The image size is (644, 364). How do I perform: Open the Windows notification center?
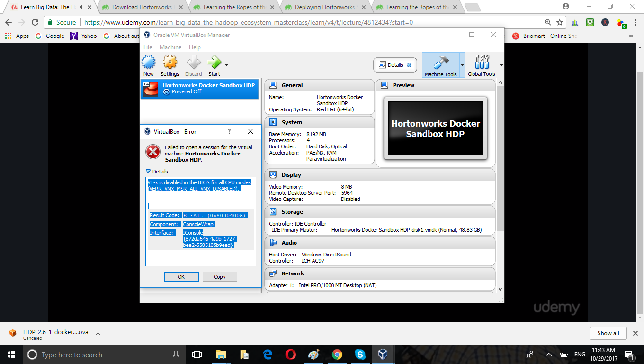pyautogui.click(x=630, y=355)
